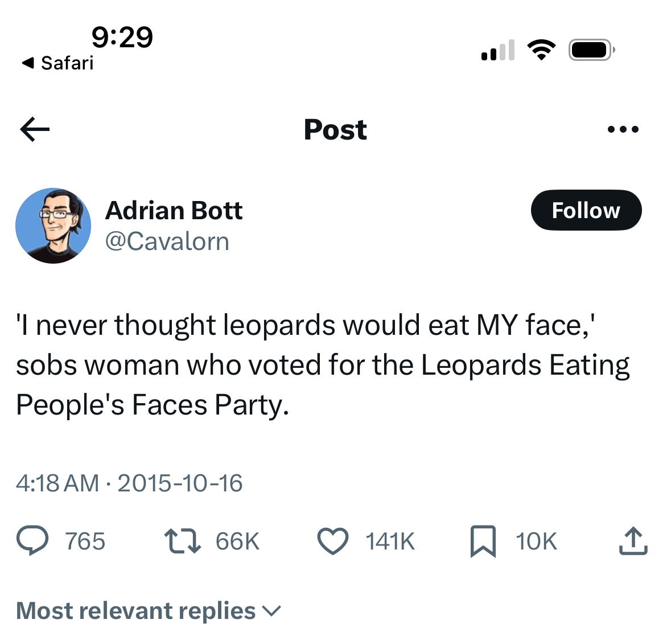View the 141K likes count
Viewport: 671px width, 644px height.
[x=390, y=541]
